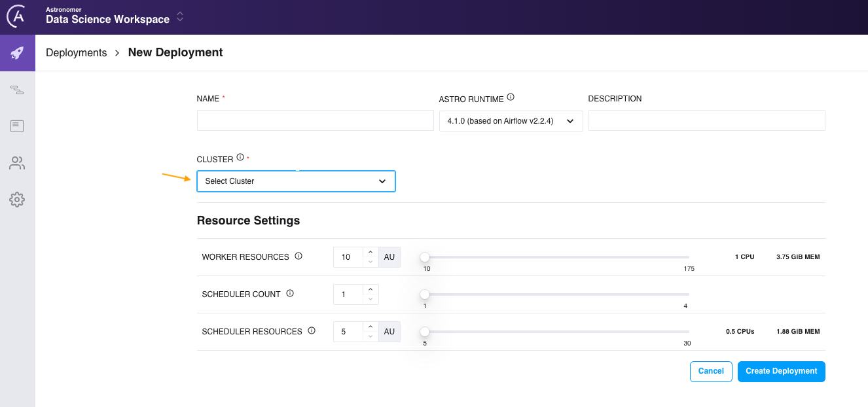Open the Deployments rocket icon in sidebar
The width and height of the screenshot is (868, 407).
(x=17, y=53)
